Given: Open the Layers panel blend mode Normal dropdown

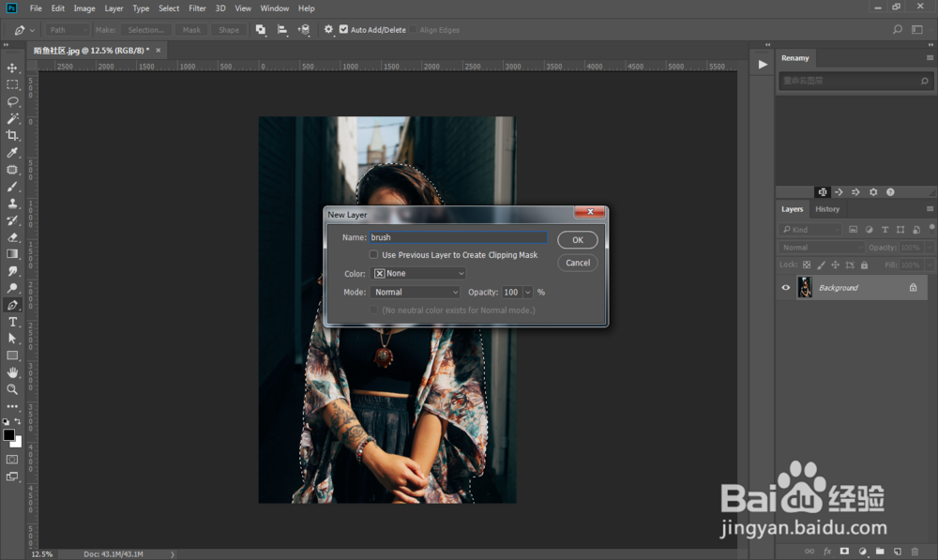Looking at the screenshot, I should [x=822, y=247].
